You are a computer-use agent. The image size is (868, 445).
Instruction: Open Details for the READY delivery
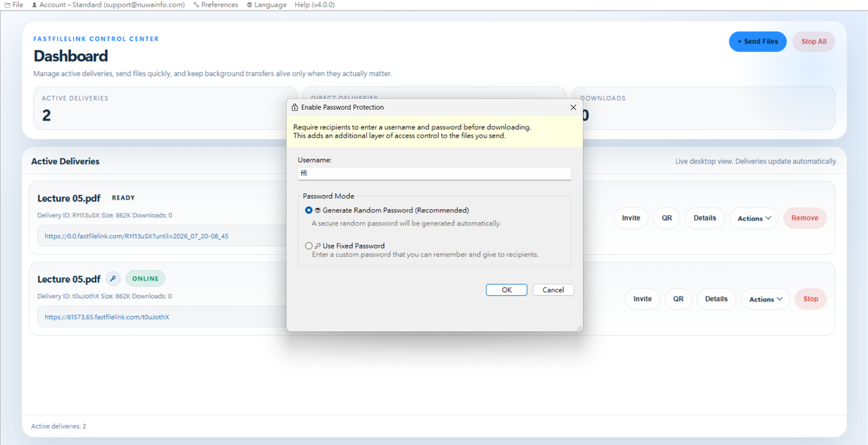704,218
